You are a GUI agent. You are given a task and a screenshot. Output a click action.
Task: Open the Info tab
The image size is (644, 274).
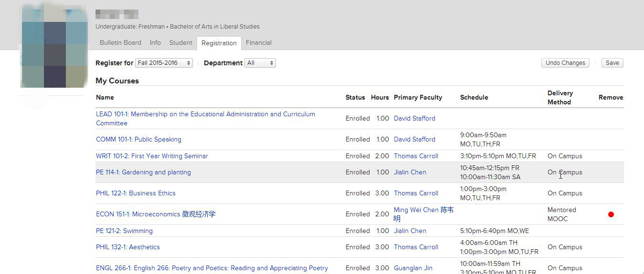pyautogui.click(x=155, y=42)
